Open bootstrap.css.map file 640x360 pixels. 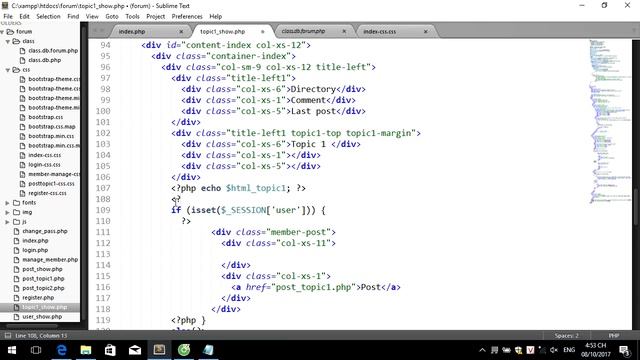coord(52,127)
